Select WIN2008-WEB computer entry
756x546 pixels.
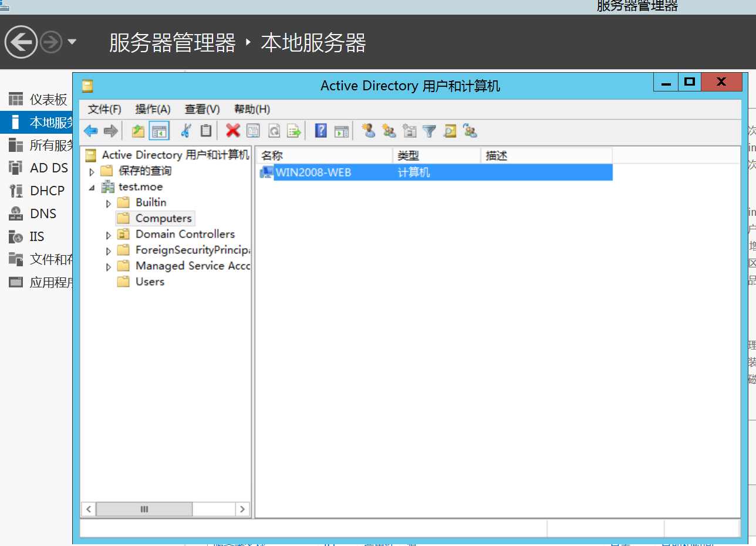[313, 172]
